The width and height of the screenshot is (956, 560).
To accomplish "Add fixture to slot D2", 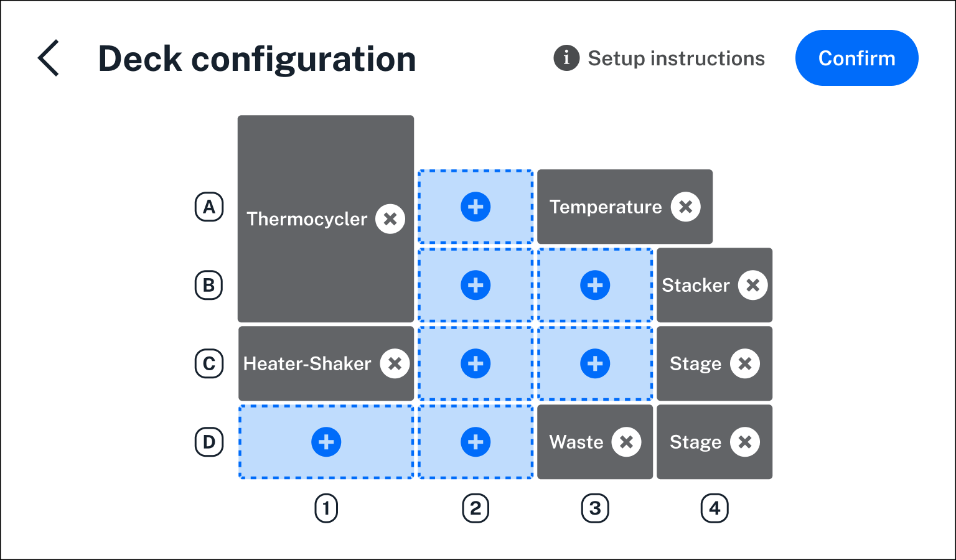I will (x=476, y=442).
